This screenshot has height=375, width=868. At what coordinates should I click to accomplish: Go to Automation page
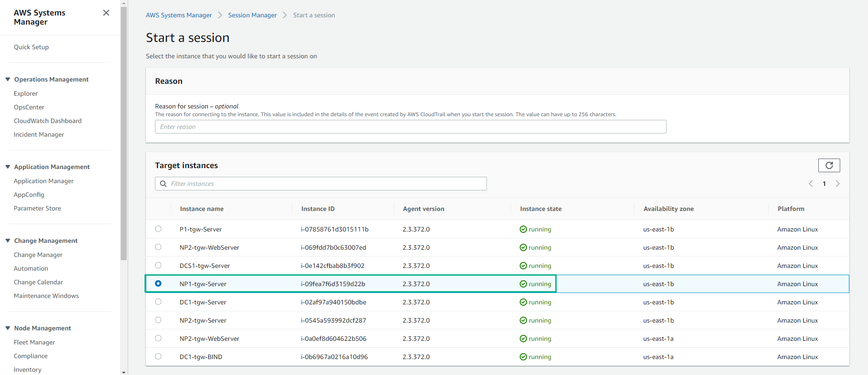pyautogui.click(x=31, y=268)
